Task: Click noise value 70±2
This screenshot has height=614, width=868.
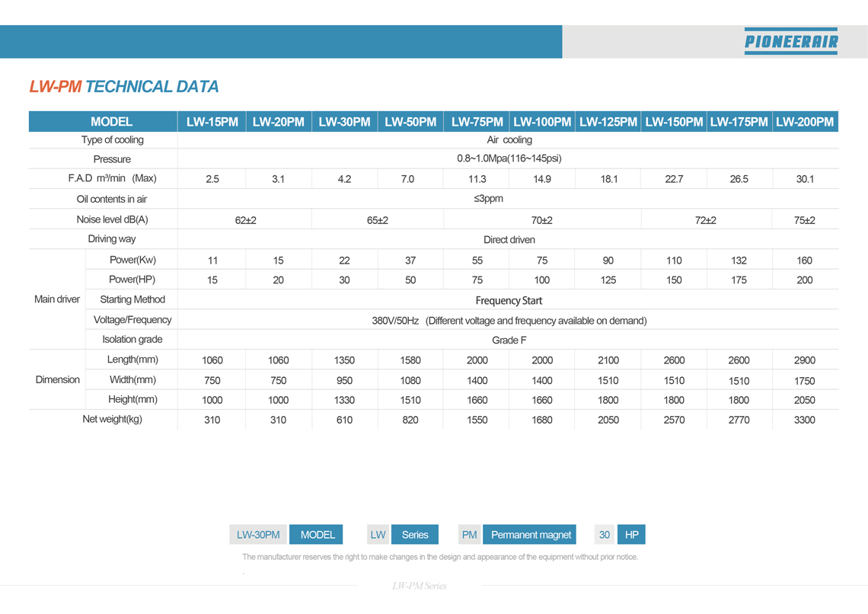Action: point(542,220)
